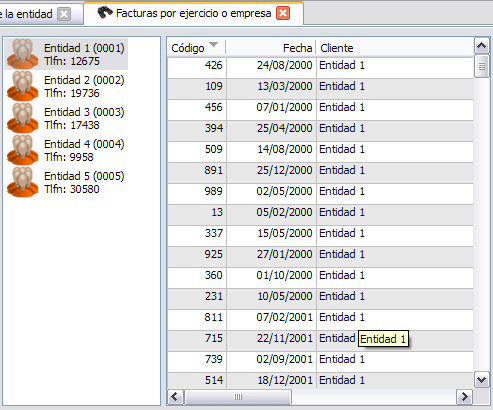Click date 25/04/2000 cell
The image size is (493, 410).
[x=271, y=131]
